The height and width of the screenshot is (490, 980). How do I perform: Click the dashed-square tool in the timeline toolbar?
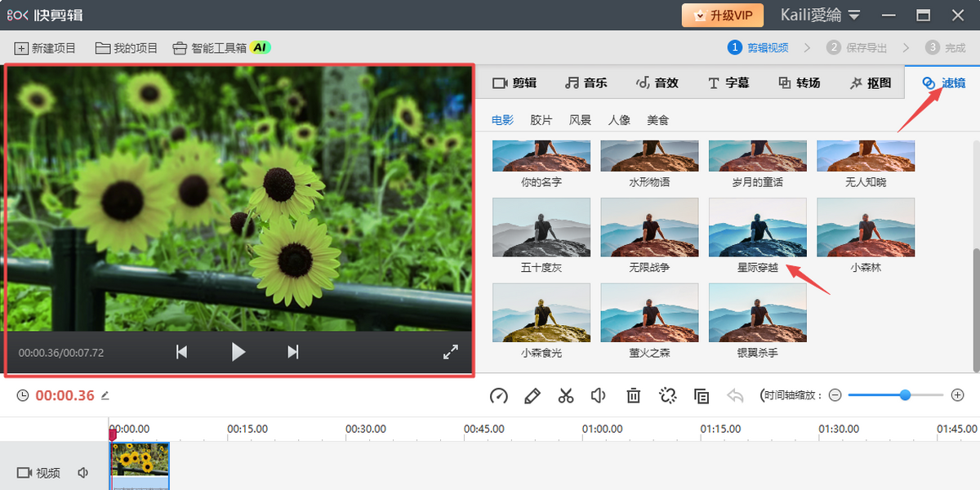click(667, 396)
